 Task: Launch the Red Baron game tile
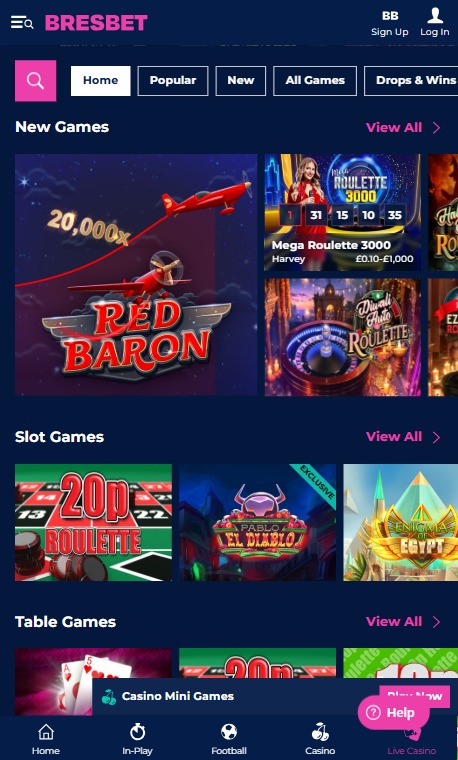(x=136, y=275)
